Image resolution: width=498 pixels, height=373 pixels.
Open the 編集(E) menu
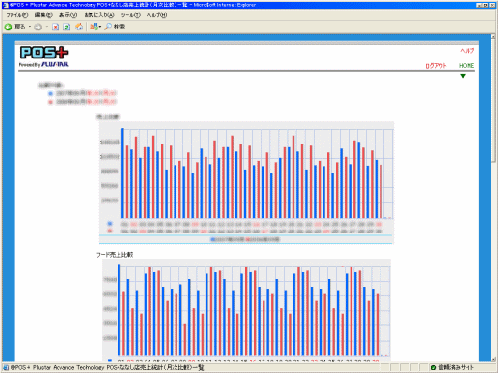point(44,15)
